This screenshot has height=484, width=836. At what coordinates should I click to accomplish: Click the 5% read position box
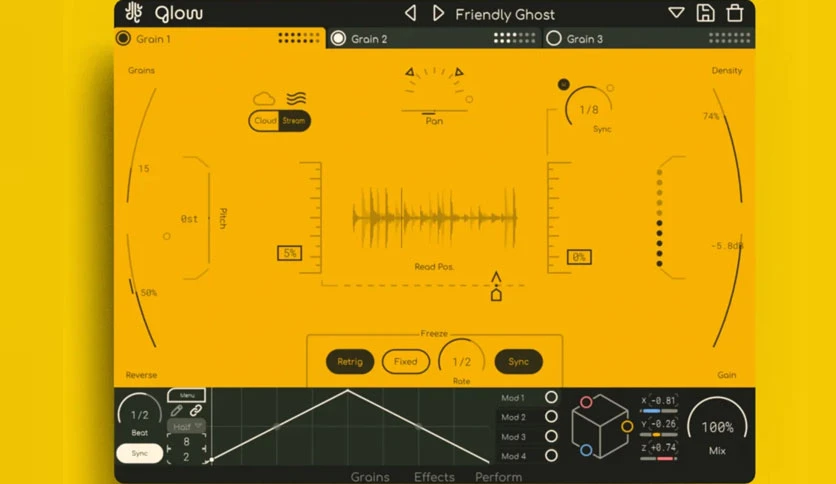point(290,253)
